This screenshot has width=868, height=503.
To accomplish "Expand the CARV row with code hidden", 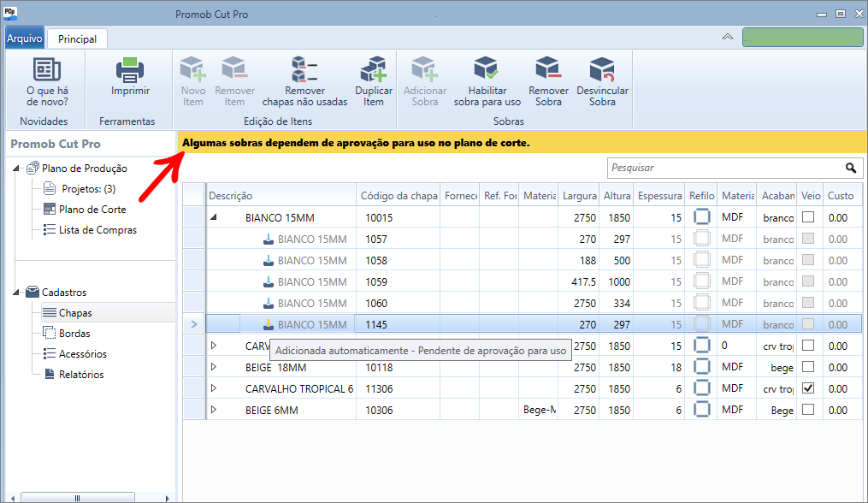I will [214, 346].
